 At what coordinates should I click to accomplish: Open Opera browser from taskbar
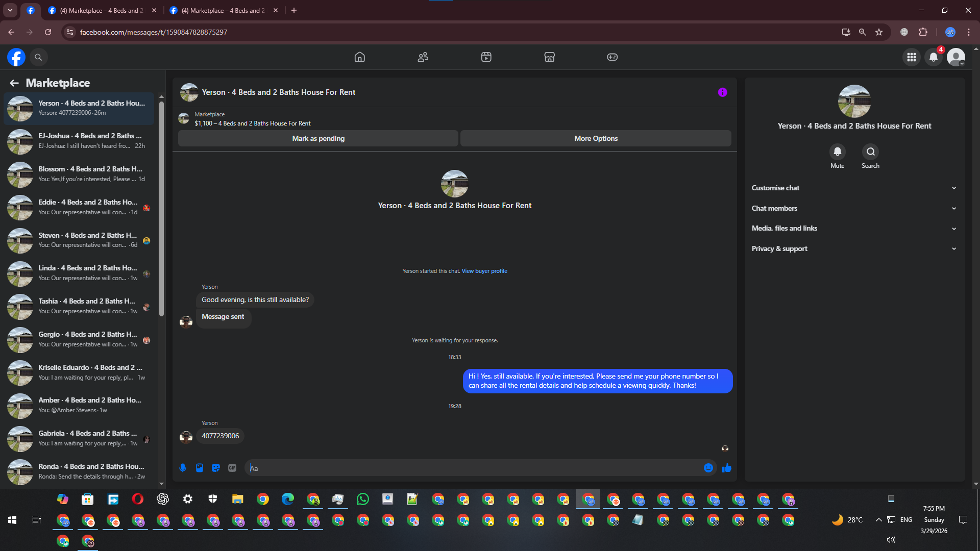(138, 499)
